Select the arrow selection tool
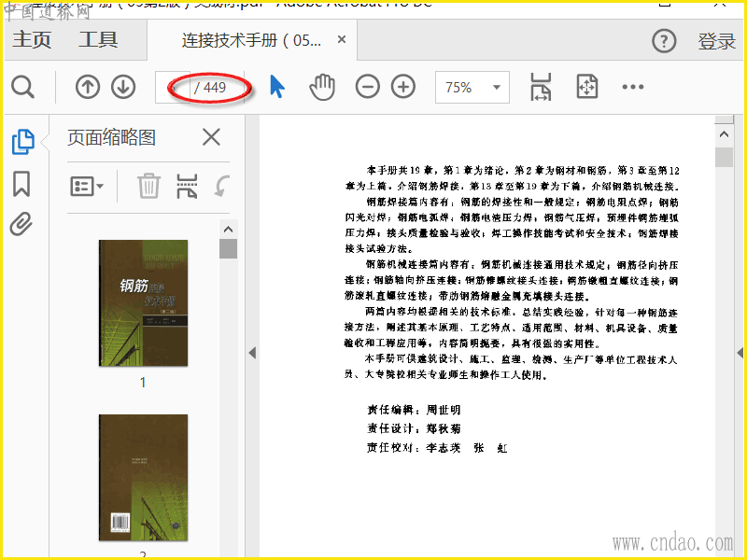 (x=276, y=87)
